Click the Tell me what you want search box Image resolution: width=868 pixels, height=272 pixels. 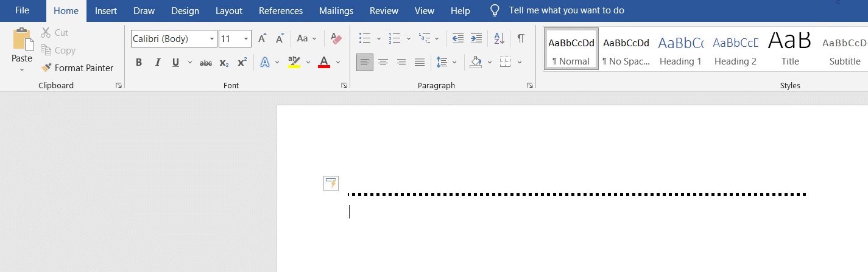tap(566, 10)
